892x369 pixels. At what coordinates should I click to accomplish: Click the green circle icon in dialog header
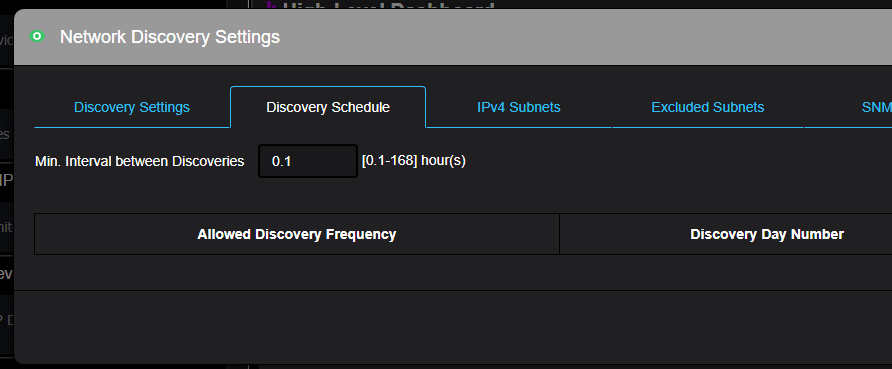click(37, 37)
